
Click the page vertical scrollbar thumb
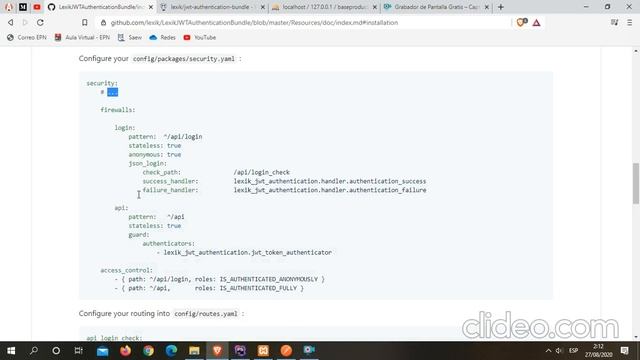tap(636, 183)
